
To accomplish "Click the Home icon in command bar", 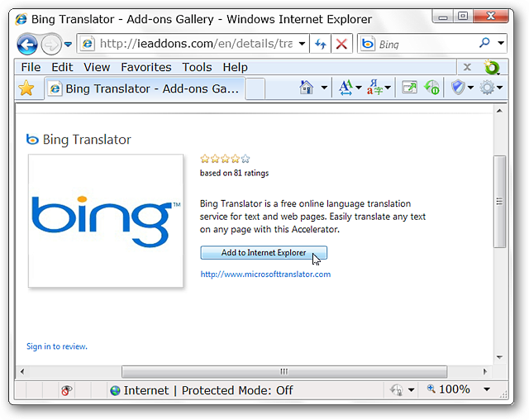I will 307,88.
